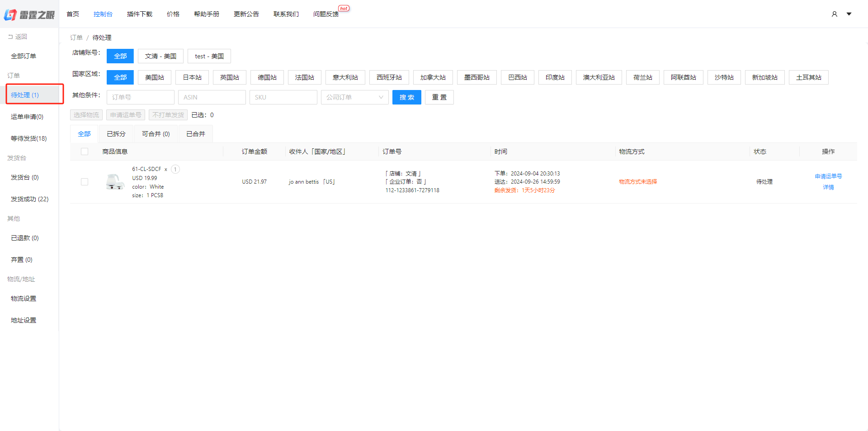This screenshot has height=431, width=868.
Task: Open the user profile icon
Action: click(834, 14)
